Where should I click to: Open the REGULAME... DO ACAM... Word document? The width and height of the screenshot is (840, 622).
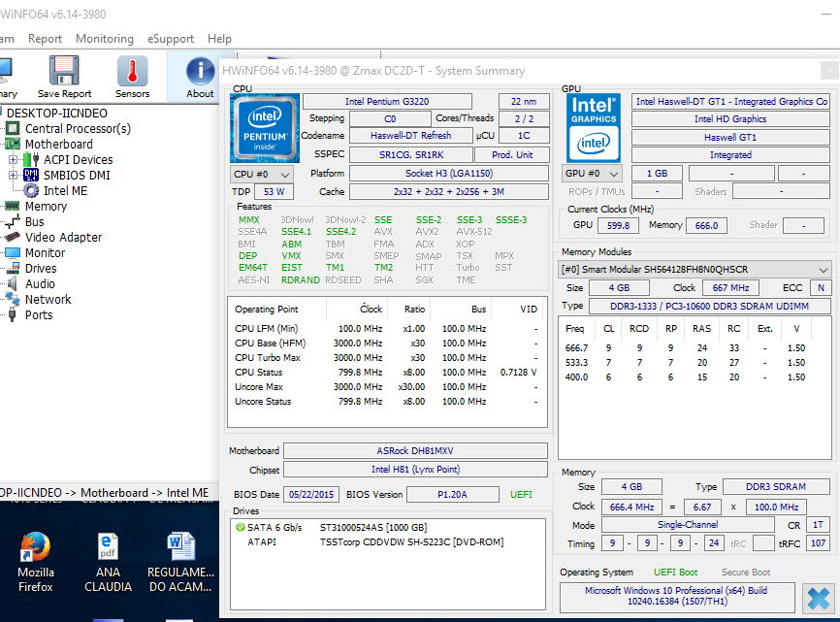[x=180, y=563]
